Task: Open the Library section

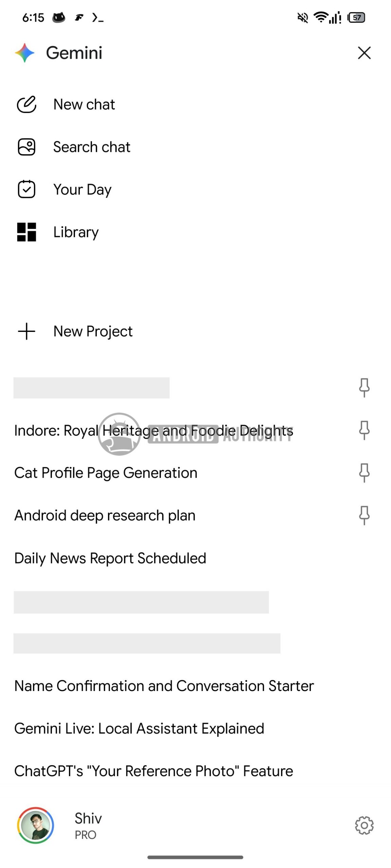Action: pos(76,232)
